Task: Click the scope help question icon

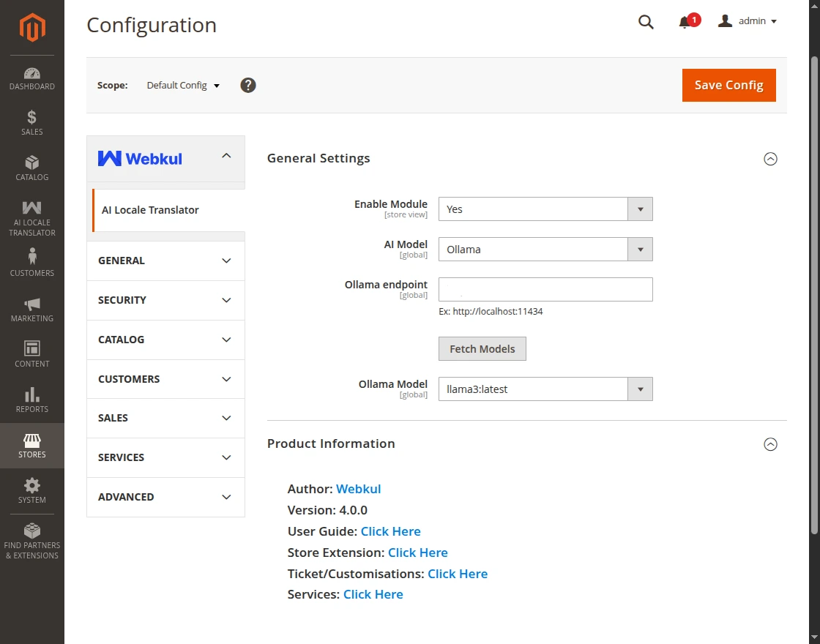Action: (248, 86)
